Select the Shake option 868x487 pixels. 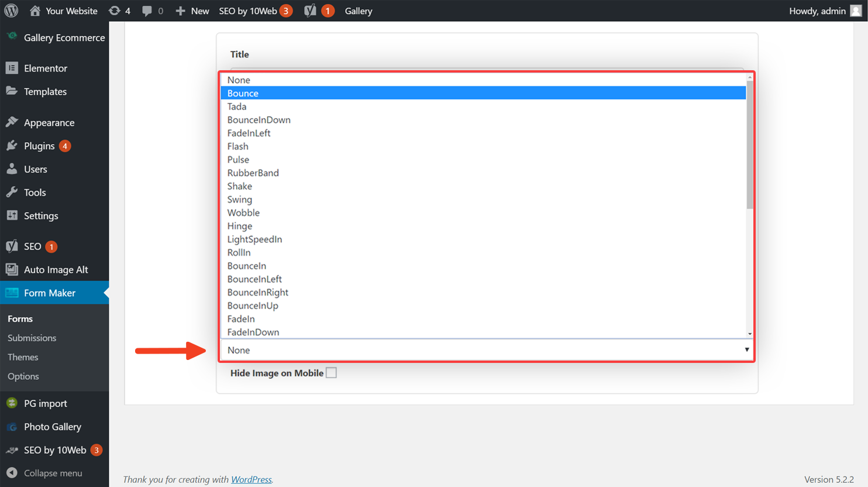(483, 186)
